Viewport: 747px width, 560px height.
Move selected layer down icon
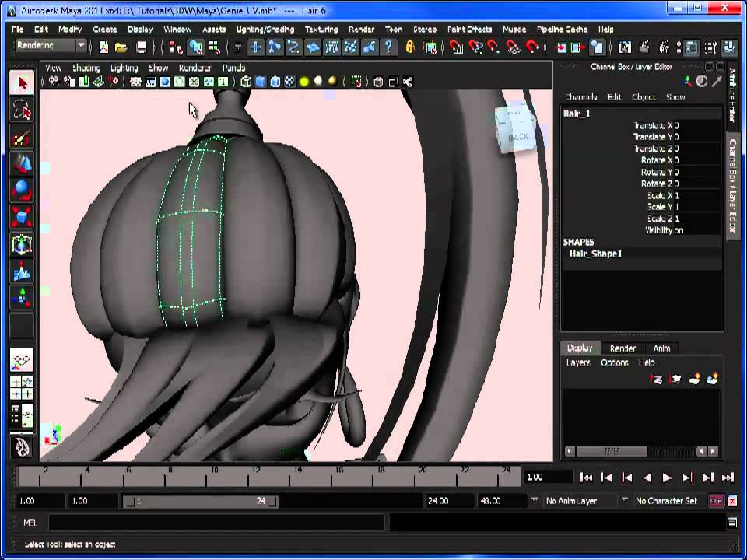(675, 379)
